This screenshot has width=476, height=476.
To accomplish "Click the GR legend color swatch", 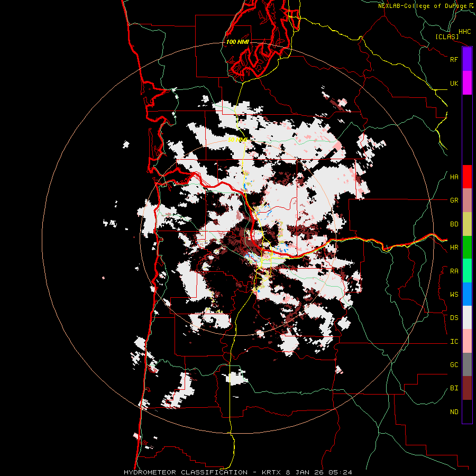I will (x=467, y=200).
